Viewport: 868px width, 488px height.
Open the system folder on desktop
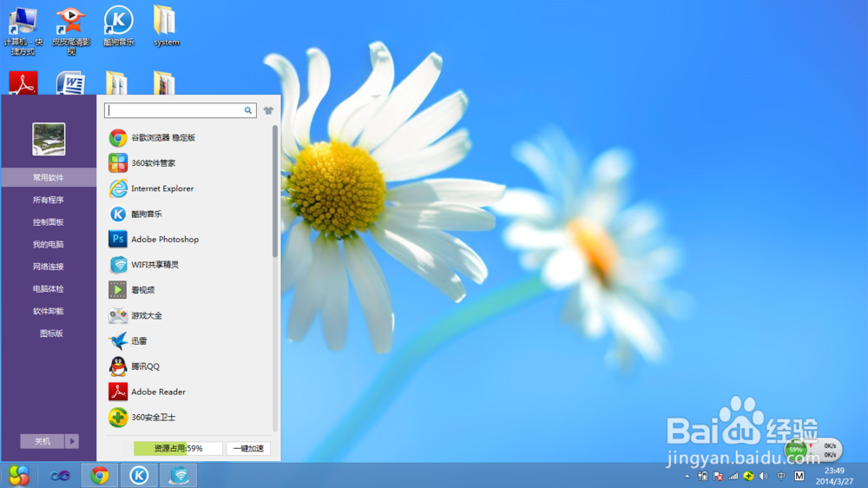coord(166,26)
